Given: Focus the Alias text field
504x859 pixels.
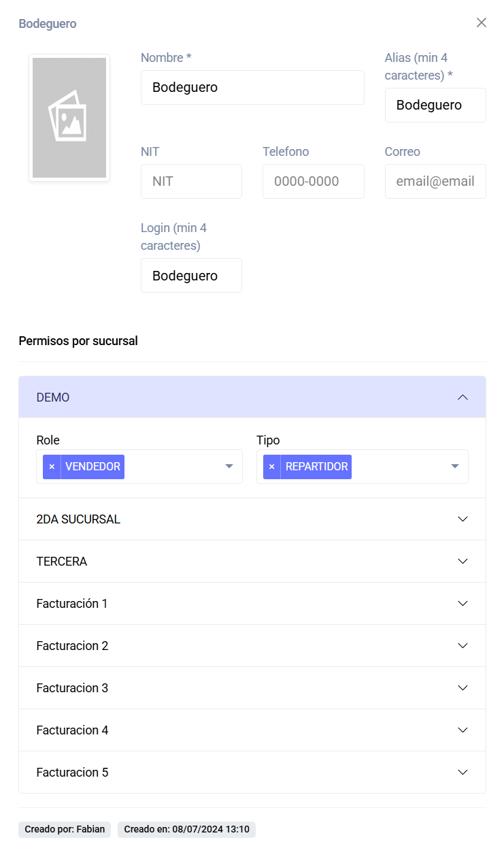Looking at the screenshot, I should coord(435,105).
